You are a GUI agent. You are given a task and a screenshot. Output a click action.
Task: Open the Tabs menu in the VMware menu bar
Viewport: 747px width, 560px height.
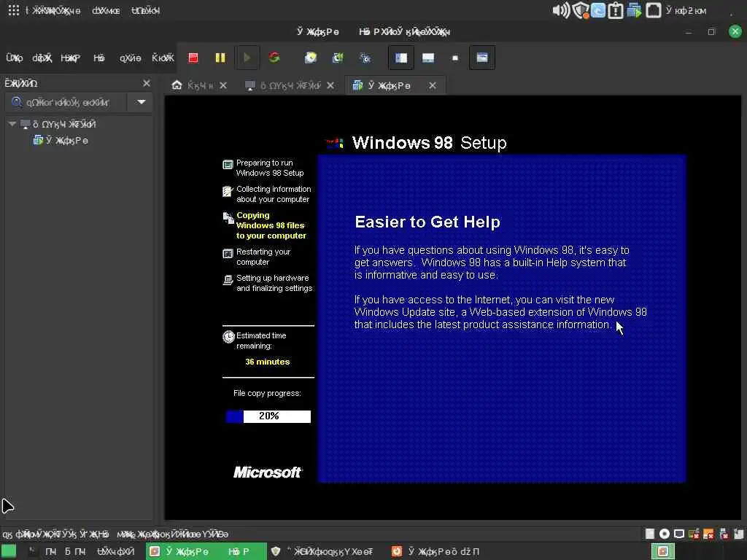(130, 58)
